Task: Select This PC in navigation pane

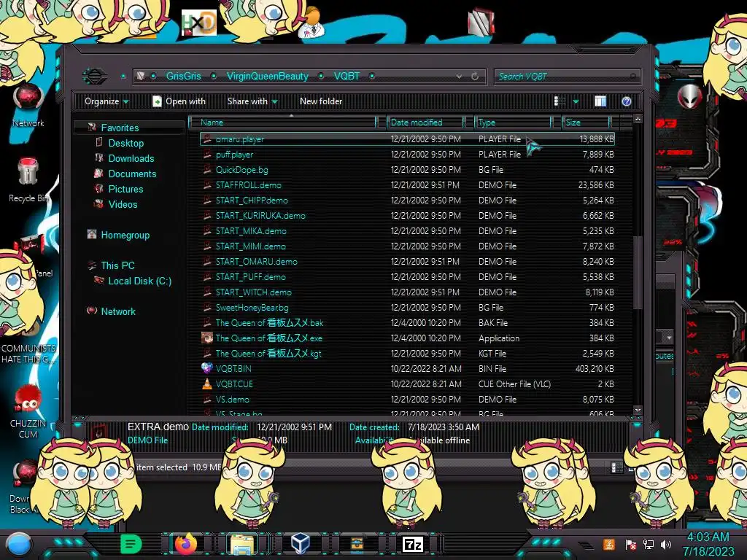Action: [x=117, y=265]
